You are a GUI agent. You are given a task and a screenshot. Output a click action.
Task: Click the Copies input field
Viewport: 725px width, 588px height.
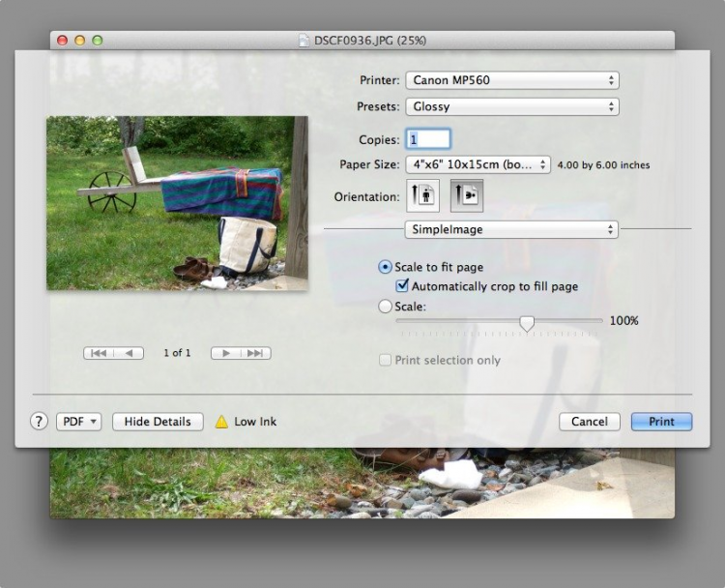point(428,139)
